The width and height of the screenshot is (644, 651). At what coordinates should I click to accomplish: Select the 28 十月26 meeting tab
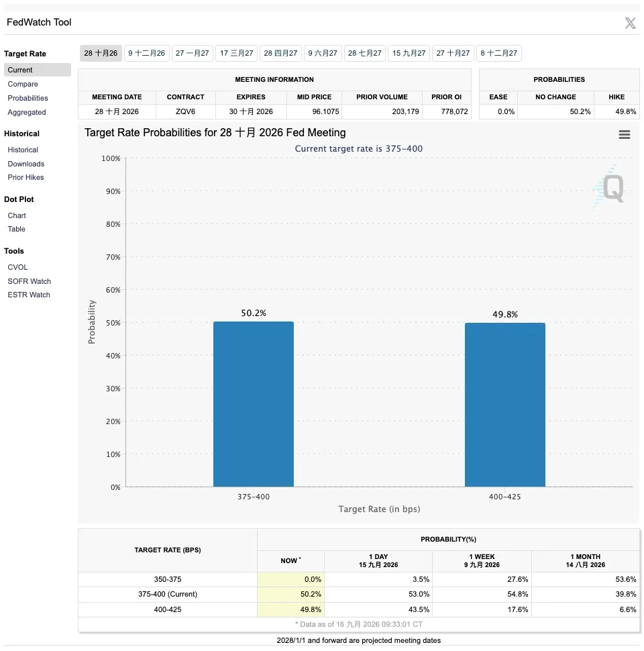[x=101, y=53]
